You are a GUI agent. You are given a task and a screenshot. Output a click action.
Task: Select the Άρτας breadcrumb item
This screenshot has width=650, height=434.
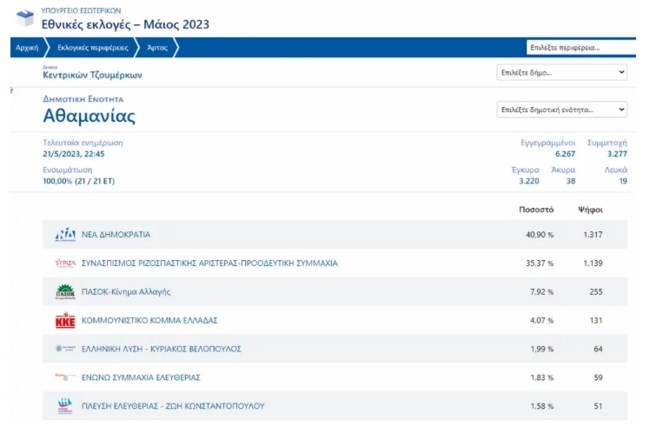(x=158, y=47)
